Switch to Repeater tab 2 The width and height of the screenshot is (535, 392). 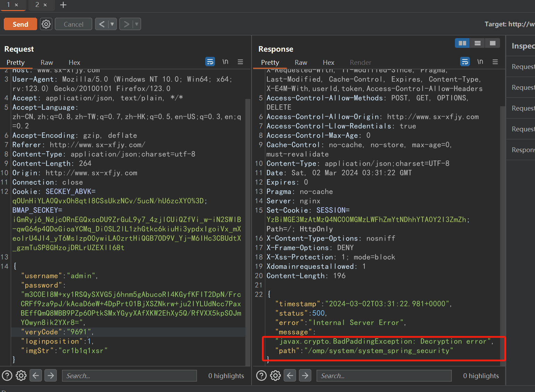(x=37, y=5)
